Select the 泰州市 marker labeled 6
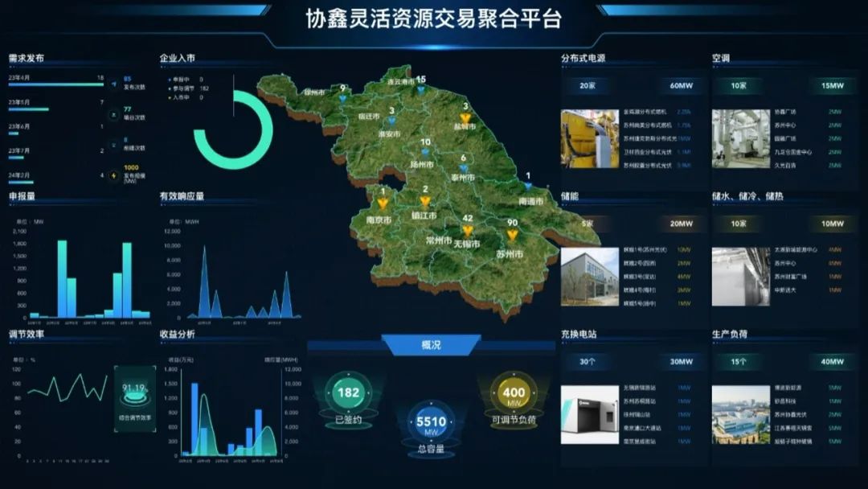 (x=464, y=168)
